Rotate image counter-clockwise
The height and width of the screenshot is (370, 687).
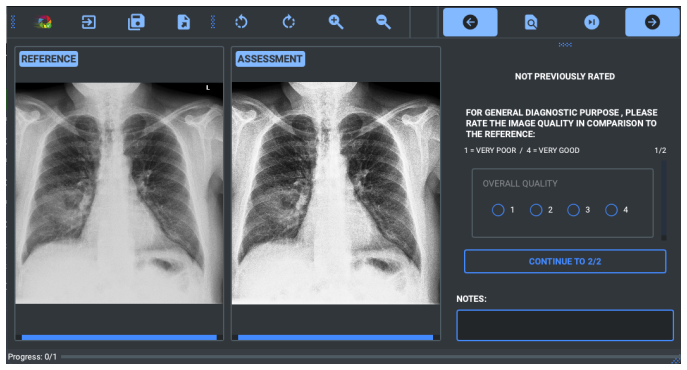[241, 21]
